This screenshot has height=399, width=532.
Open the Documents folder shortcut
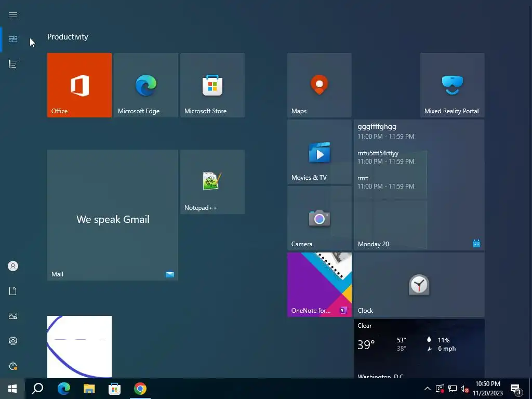point(13,291)
